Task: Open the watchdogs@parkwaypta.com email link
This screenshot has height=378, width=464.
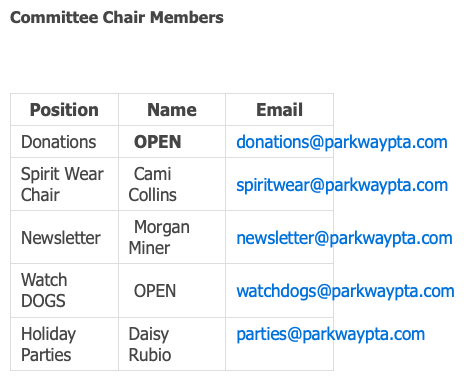Action: [x=345, y=291]
